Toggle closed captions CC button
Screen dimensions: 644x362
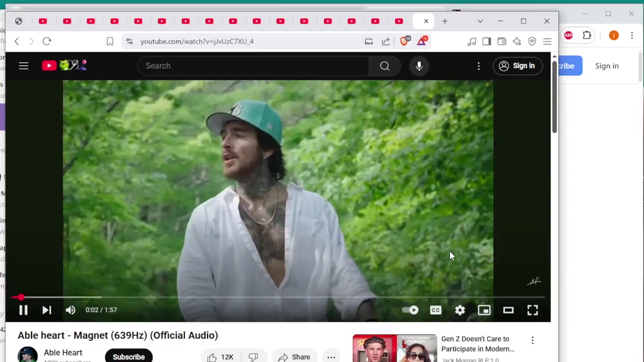(436, 310)
